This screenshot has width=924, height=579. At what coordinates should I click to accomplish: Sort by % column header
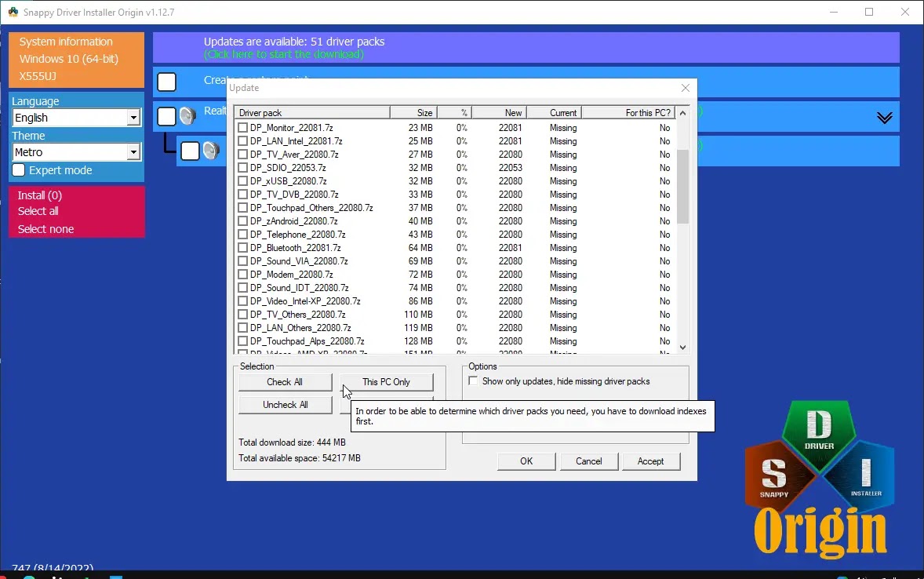[454, 113]
